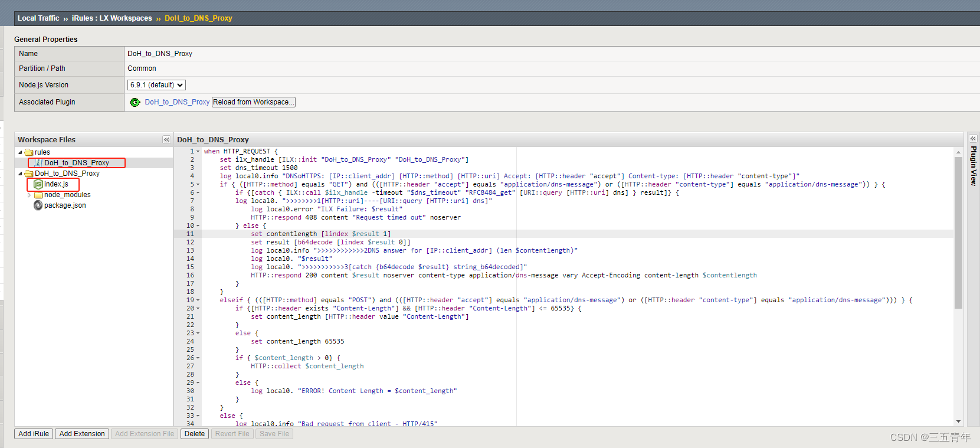Fold code block at line 23
This screenshot has width=980, height=448.
click(198, 333)
